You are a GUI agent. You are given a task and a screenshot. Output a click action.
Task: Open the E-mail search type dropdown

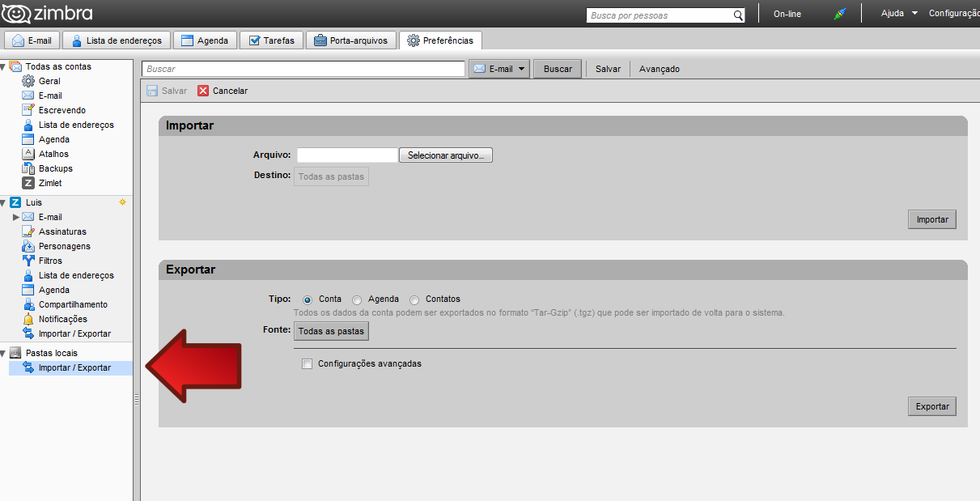coord(500,69)
